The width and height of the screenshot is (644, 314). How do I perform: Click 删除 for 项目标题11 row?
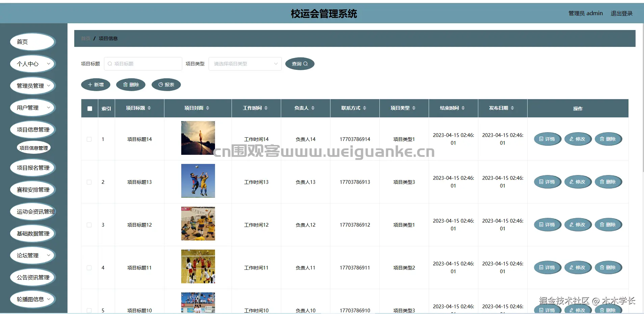608,267
